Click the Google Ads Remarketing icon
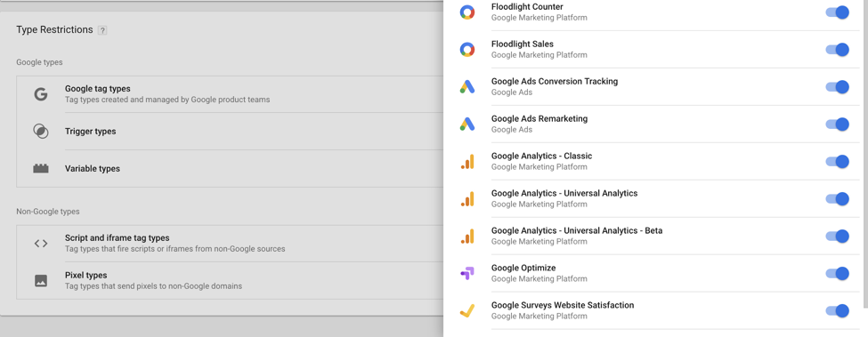The image size is (868, 337). 467,124
